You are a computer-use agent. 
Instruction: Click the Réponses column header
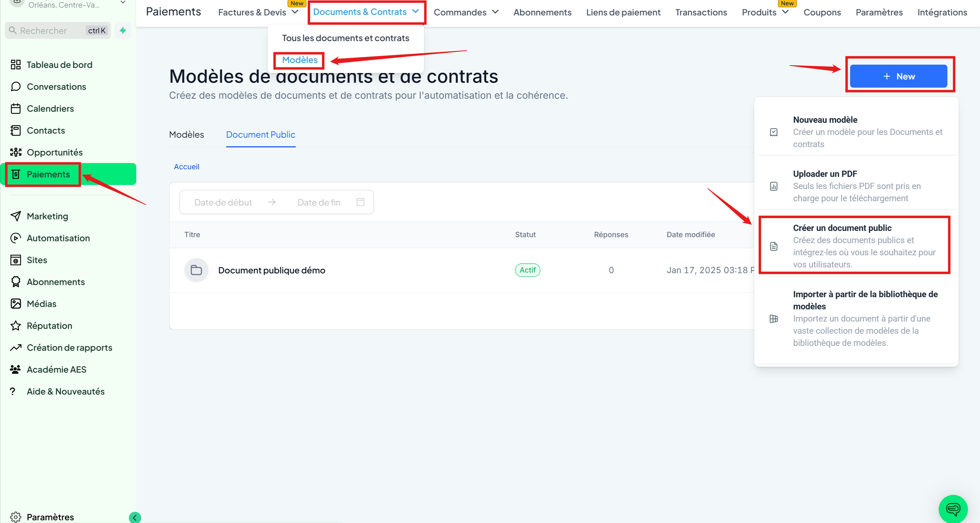click(x=611, y=235)
